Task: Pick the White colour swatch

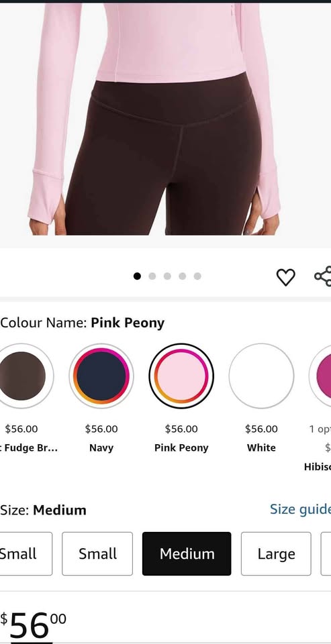Action: [x=262, y=376]
